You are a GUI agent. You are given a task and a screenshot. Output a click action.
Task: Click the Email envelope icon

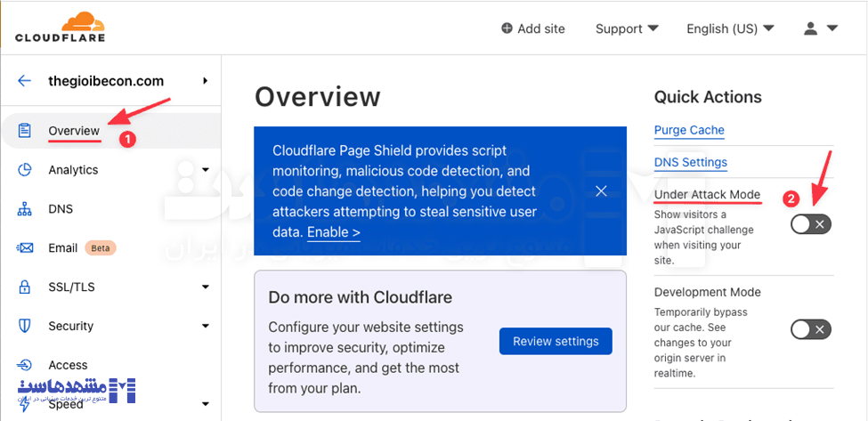point(25,248)
